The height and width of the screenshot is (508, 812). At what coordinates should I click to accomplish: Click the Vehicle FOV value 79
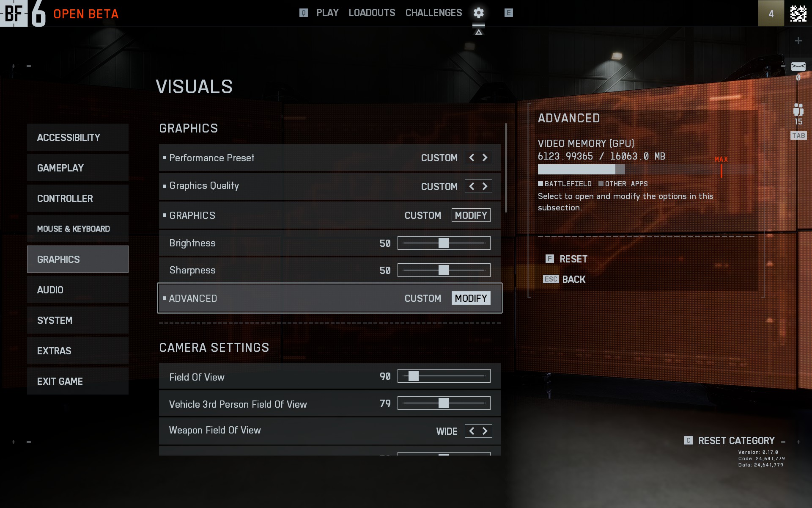pyautogui.click(x=385, y=403)
